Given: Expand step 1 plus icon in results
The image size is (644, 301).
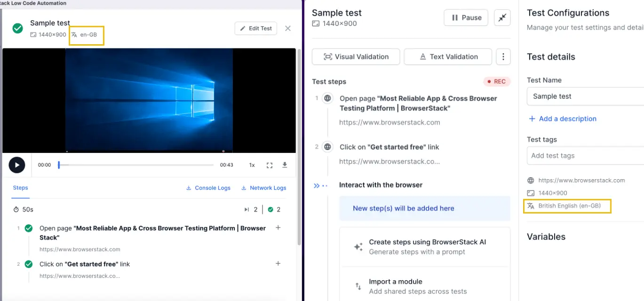Looking at the screenshot, I should point(278,228).
